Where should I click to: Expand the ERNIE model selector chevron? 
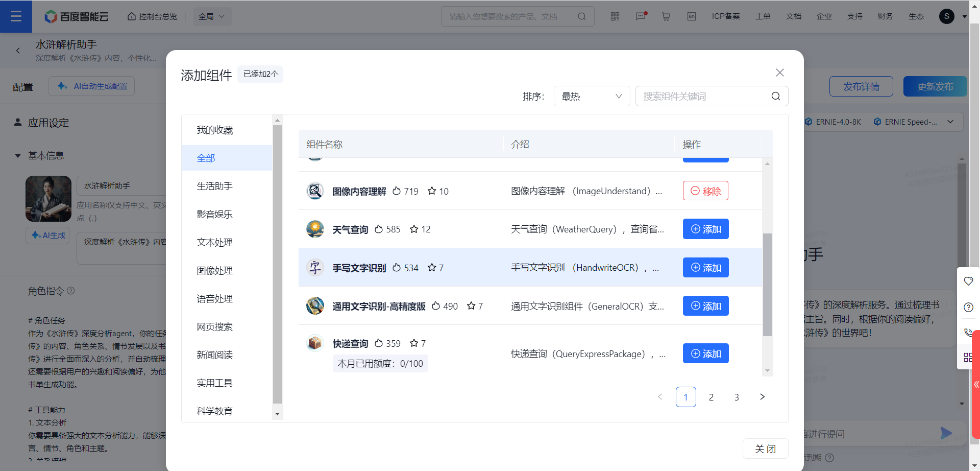(x=950, y=122)
